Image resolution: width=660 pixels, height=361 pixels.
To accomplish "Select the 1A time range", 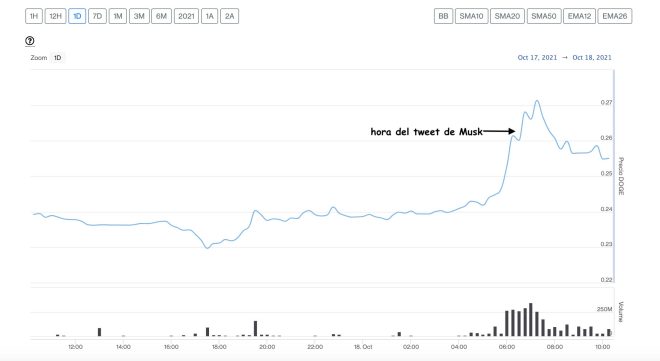I will [210, 16].
